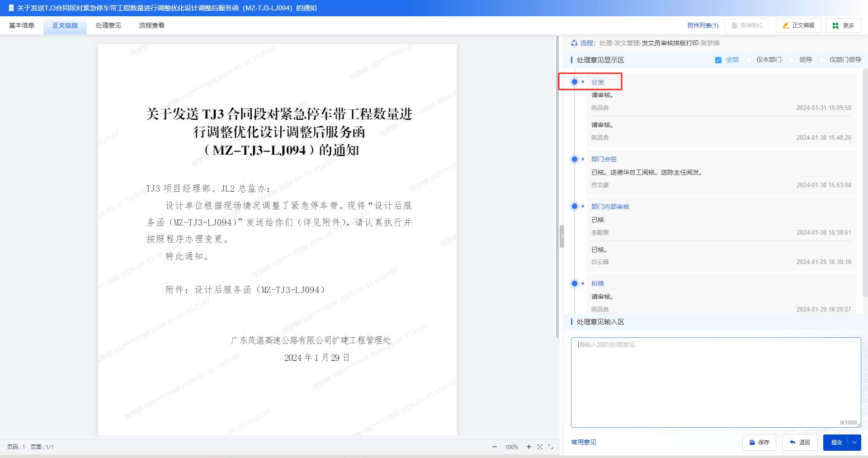Open the 更多 menu
868x458 pixels.
coord(843,25)
